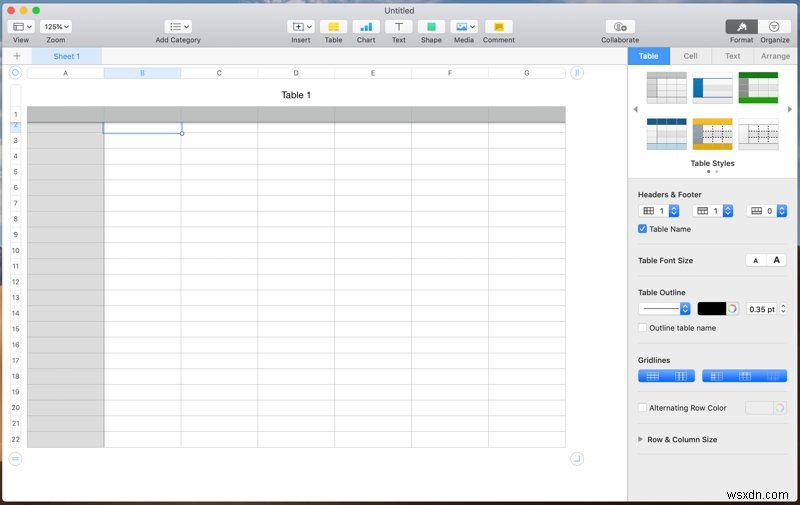Choose the dark blue header table style
The width and height of the screenshot is (800, 505).
666,134
